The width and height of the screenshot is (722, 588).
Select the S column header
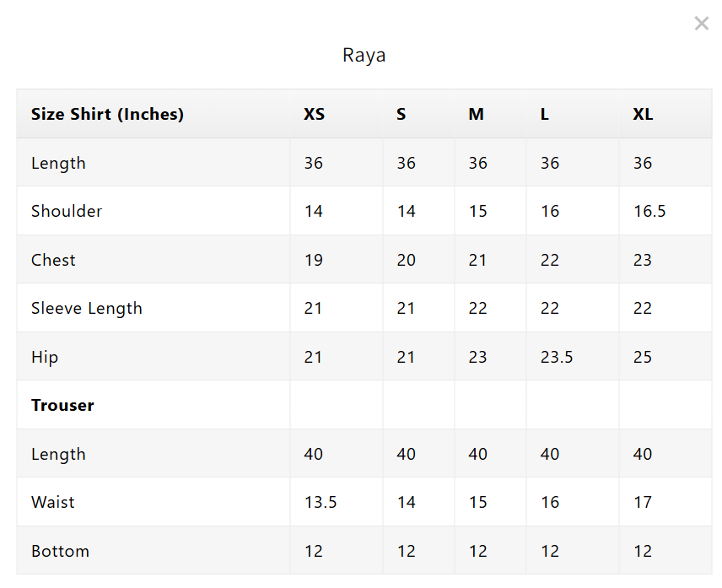[x=401, y=114]
